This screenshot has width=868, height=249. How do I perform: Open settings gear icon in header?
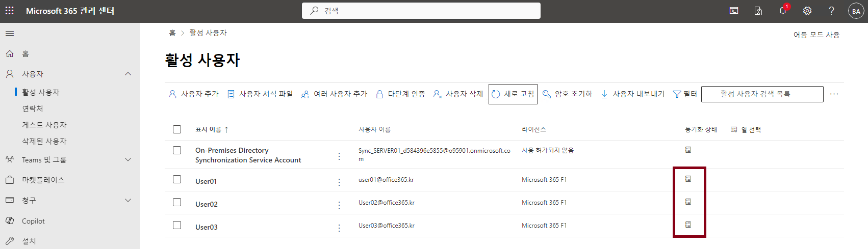(807, 11)
